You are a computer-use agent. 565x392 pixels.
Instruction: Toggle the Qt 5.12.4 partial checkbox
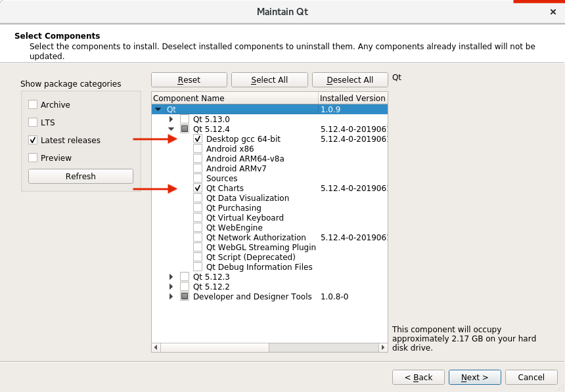tap(185, 129)
